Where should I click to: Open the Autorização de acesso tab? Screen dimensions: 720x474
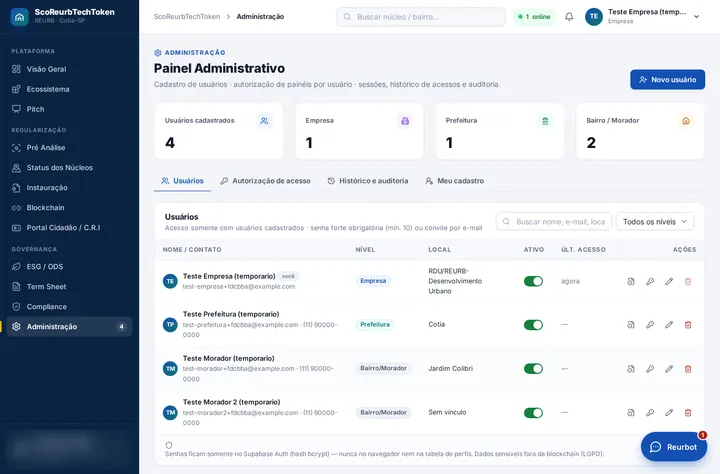265,181
